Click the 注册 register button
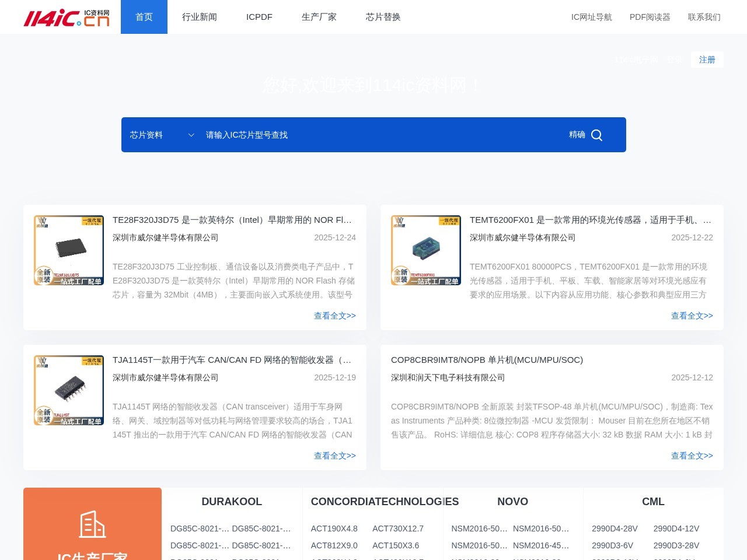747x560 pixels. (x=707, y=60)
